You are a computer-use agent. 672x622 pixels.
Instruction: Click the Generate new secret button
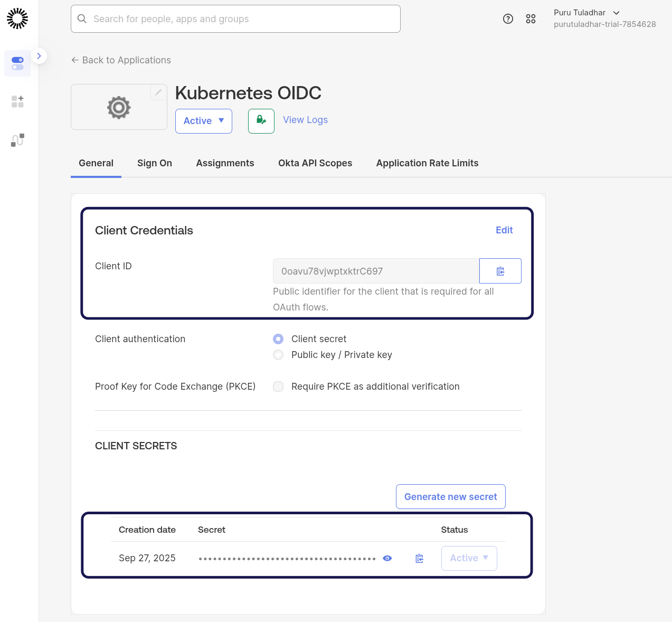(450, 497)
